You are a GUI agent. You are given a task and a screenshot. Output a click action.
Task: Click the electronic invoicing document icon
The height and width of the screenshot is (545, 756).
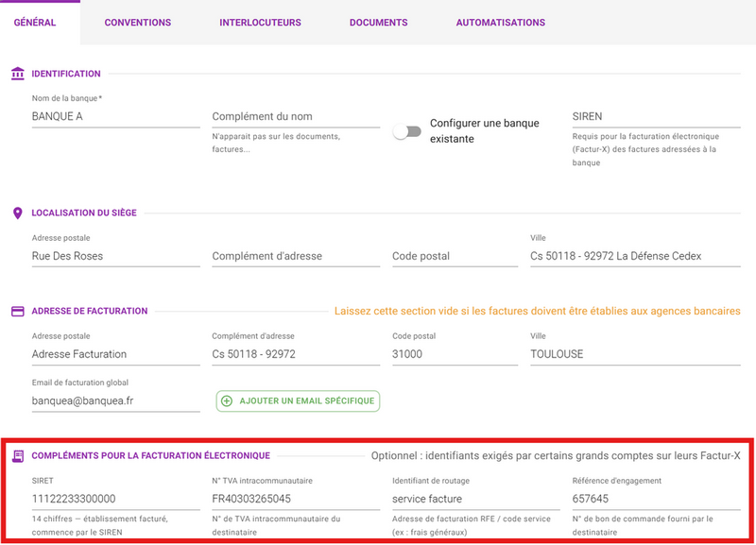(18, 456)
